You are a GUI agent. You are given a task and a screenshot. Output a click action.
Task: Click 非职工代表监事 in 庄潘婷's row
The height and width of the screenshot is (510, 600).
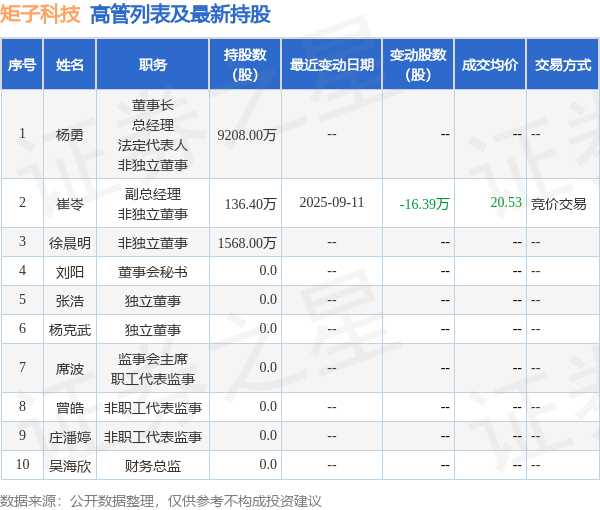pos(153,437)
